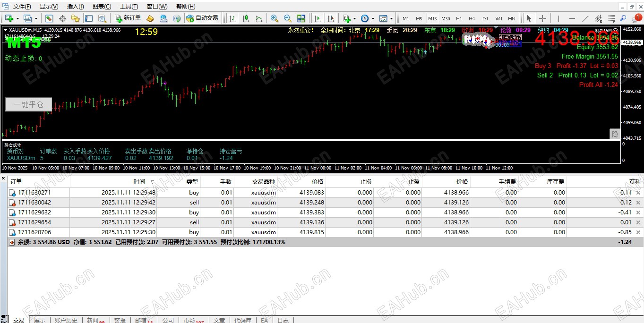Click the 一键平仓 close-all button
644x323 pixels.
(28, 104)
